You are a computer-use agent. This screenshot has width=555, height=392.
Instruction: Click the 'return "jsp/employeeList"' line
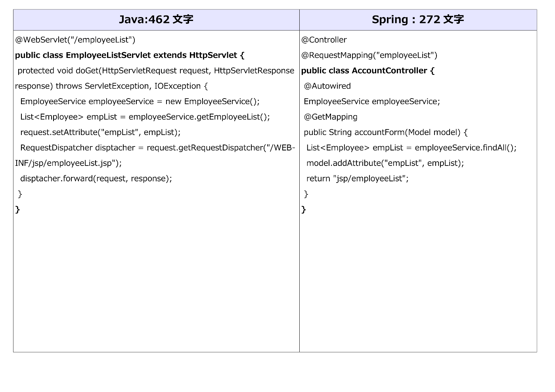coord(358,179)
